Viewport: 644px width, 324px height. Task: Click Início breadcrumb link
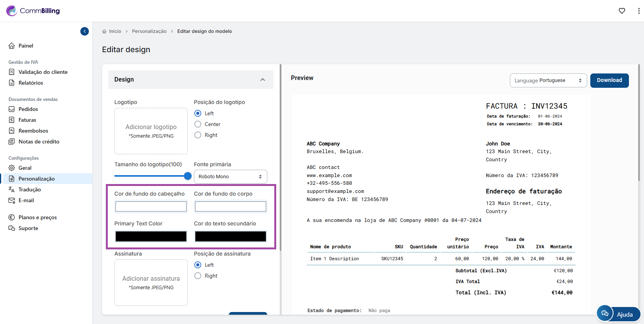point(115,31)
